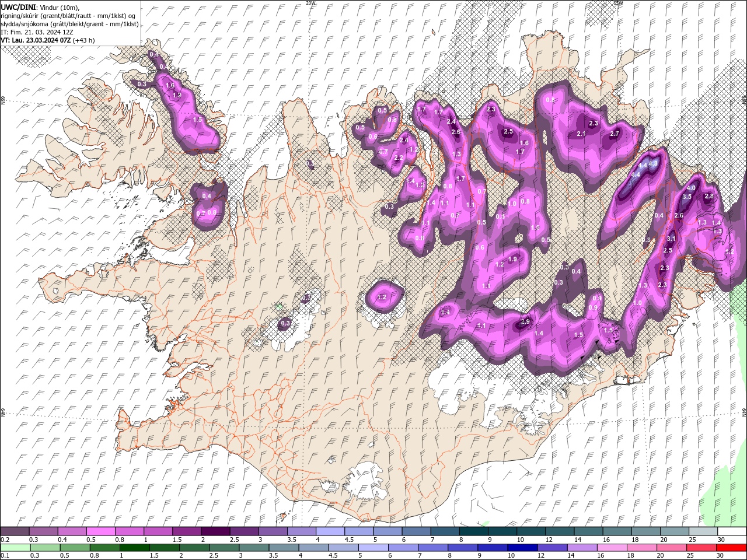The image size is (747, 560).
Task: Click the light purple 14–16 swatch in lower scale
Action: tap(581, 548)
